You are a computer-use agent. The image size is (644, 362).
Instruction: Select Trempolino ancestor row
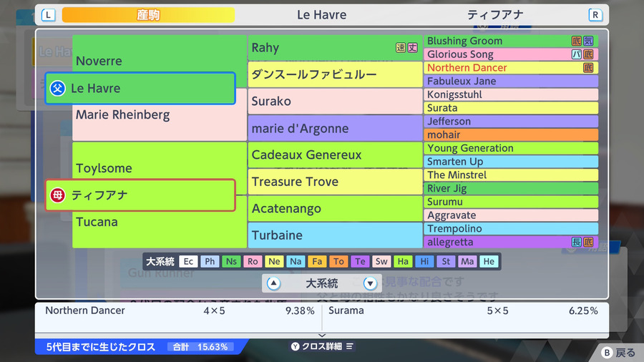(511, 229)
